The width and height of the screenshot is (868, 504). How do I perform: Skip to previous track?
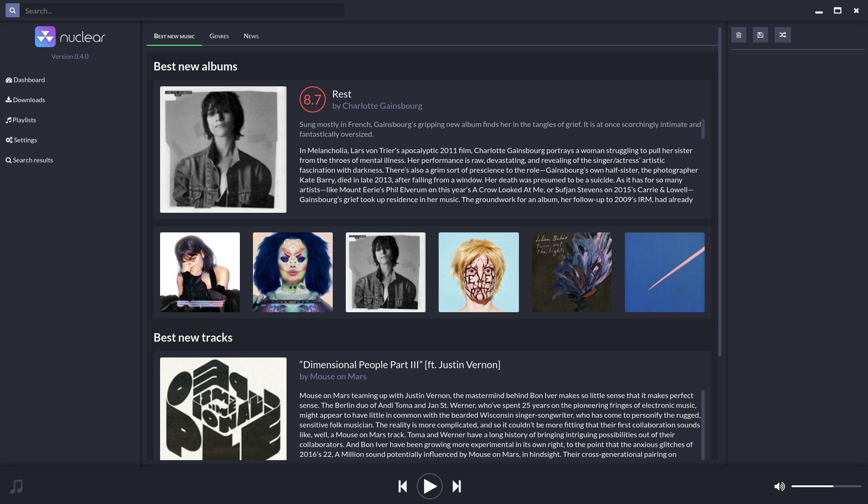point(403,486)
